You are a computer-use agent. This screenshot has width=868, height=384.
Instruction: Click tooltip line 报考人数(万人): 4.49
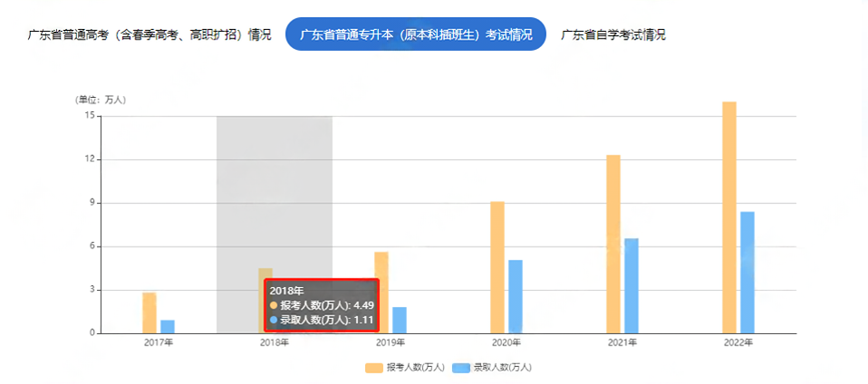click(322, 305)
